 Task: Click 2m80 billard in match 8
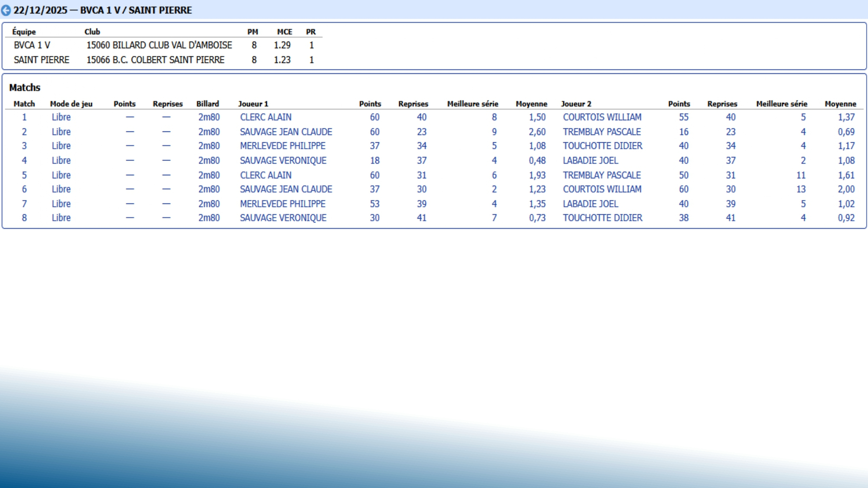pyautogui.click(x=209, y=218)
